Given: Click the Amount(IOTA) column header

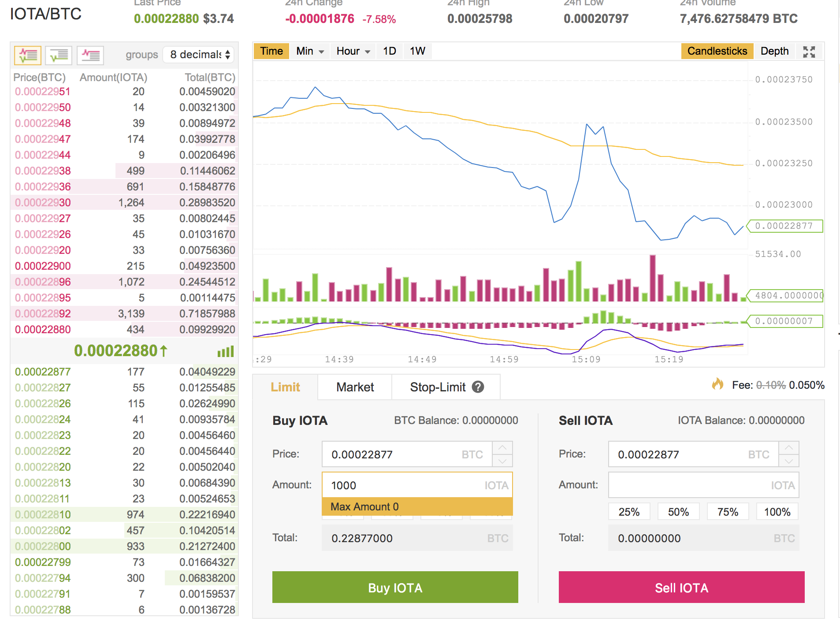Looking at the screenshot, I should tap(113, 78).
